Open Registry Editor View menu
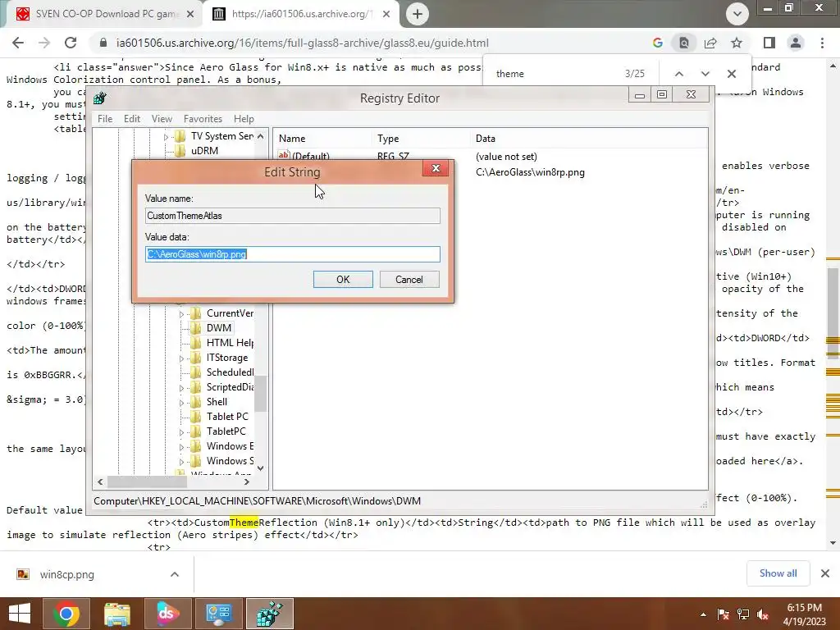 [162, 119]
